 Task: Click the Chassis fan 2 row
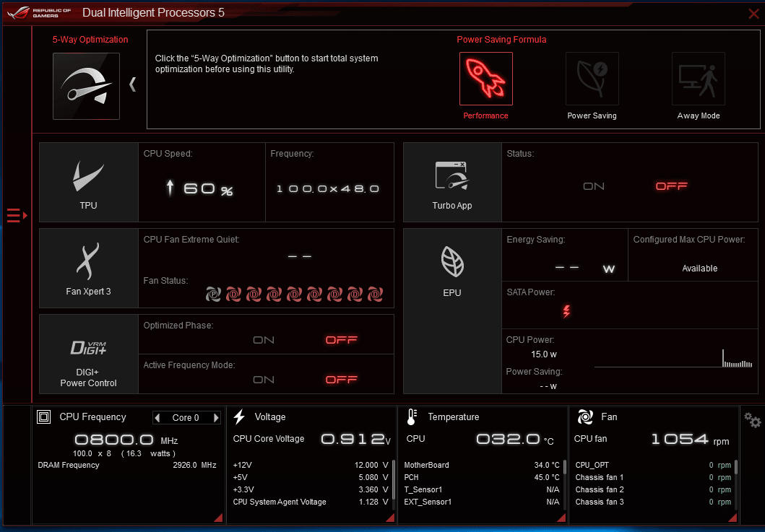click(x=653, y=489)
